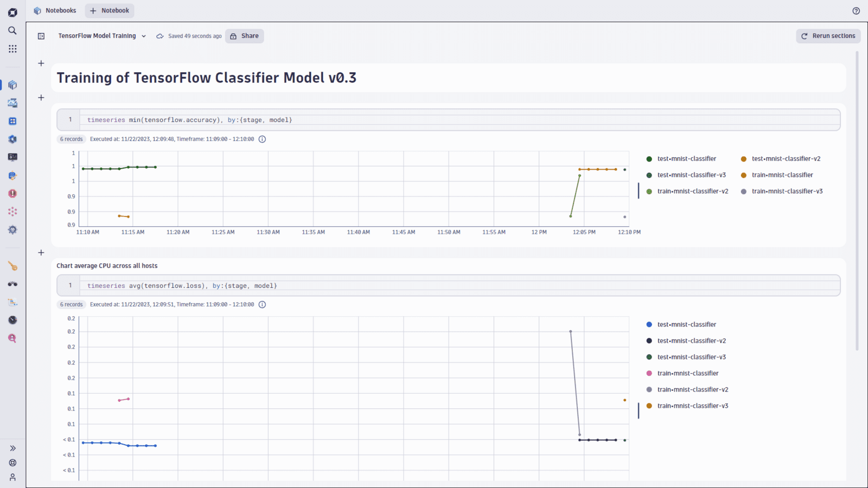Hide the test·mnist-classifier-v3 series in the loss legend
The height and width of the screenshot is (488, 868).
(x=692, y=357)
